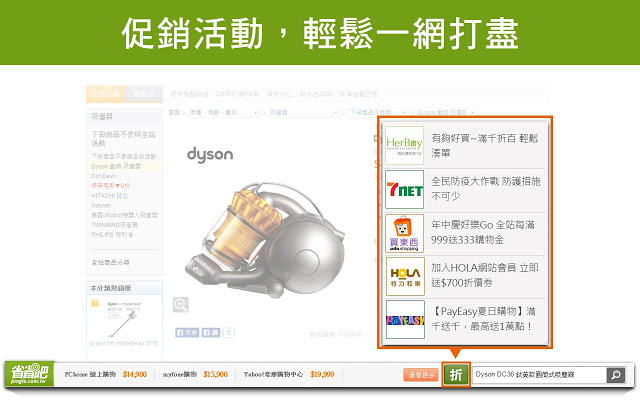This screenshot has height=400, width=640.
Task: Click the magnifier search icon in toolbar
Action: pos(616,374)
